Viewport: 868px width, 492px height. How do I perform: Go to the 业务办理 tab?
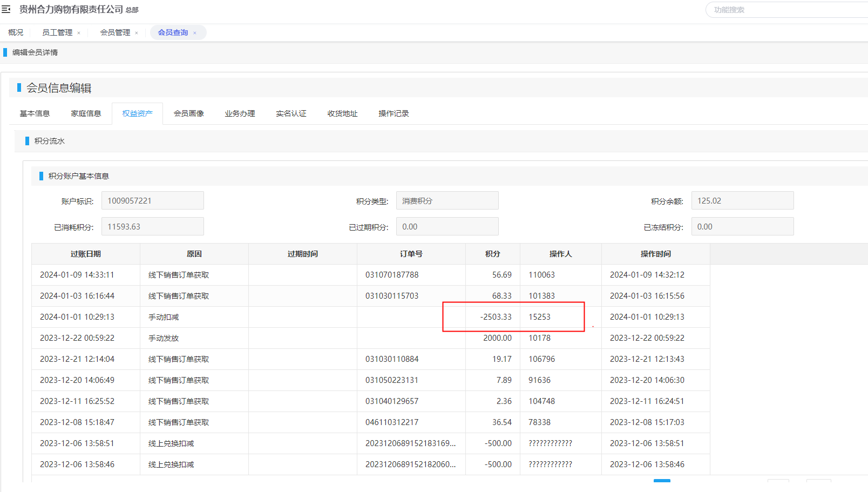(x=240, y=113)
